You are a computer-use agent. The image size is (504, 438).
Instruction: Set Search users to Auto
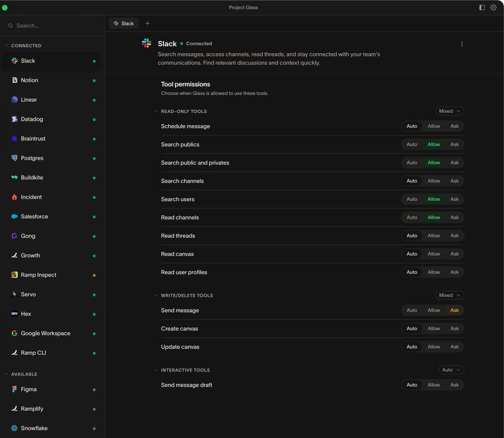pyautogui.click(x=412, y=199)
